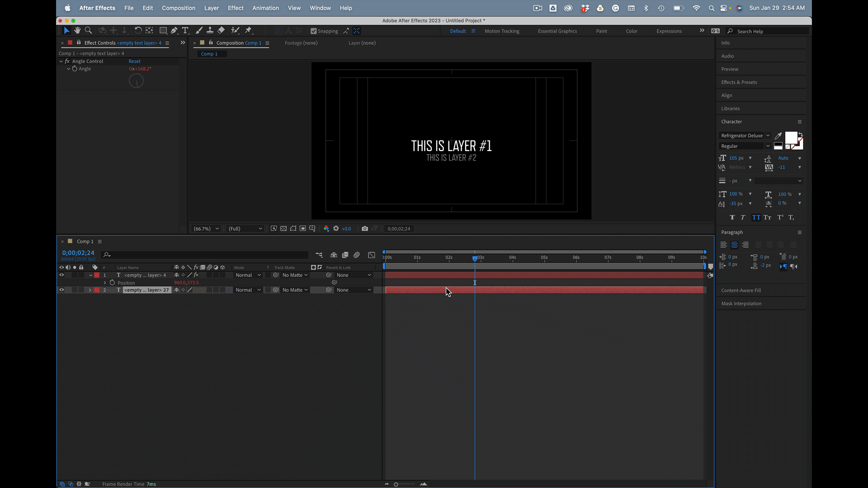Select the Rectangle shape tool
The height and width of the screenshot is (488, 868).
click(x=163, y=30)
